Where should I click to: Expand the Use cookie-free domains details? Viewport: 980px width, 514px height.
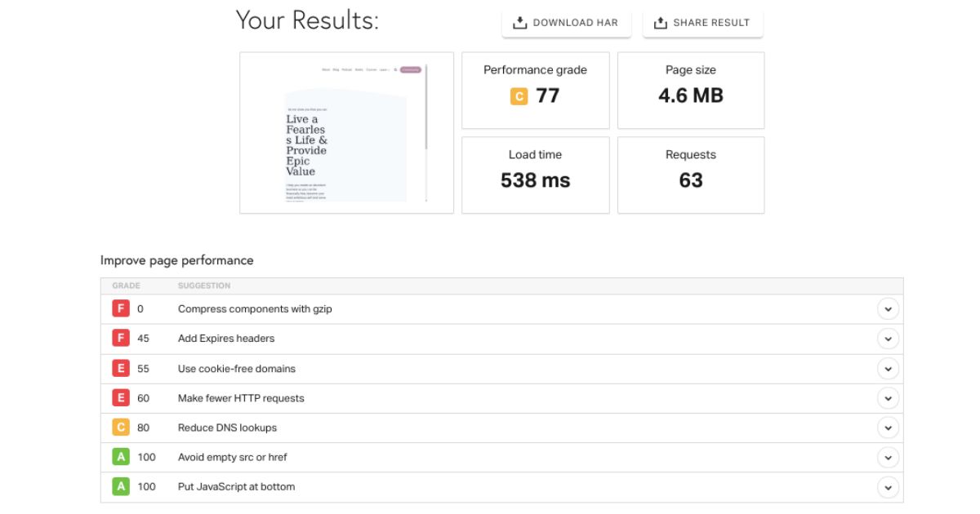888,369
